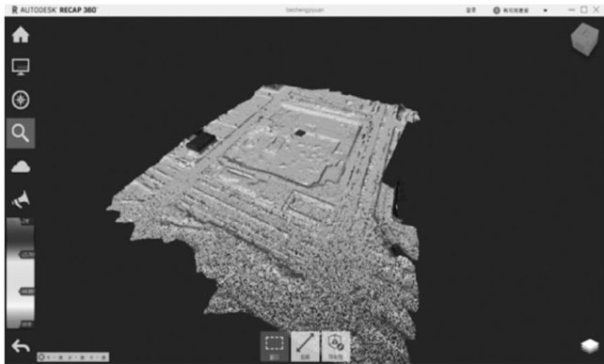Screen dimensions: 604x364
Task: Click the sign-in text in title bar
Action: pyautogui.click(x=470, y=10)
